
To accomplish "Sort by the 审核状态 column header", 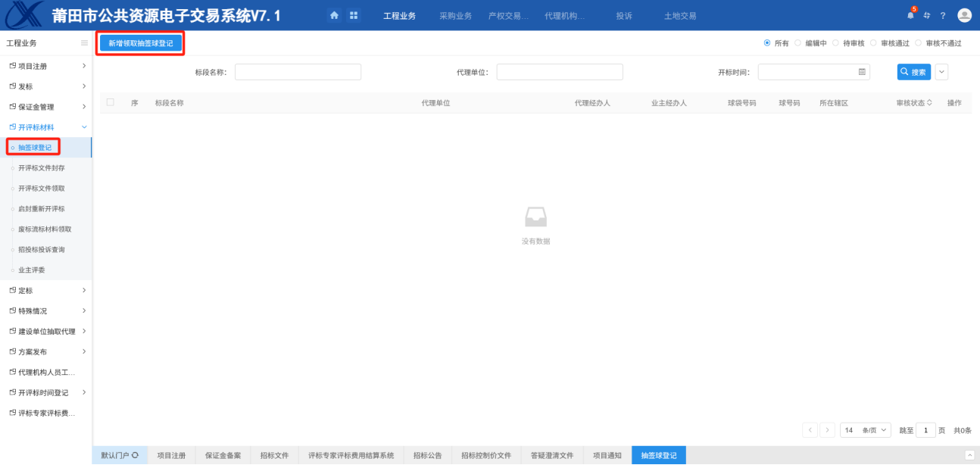I will pyautogui.click(x=913, y=102).
